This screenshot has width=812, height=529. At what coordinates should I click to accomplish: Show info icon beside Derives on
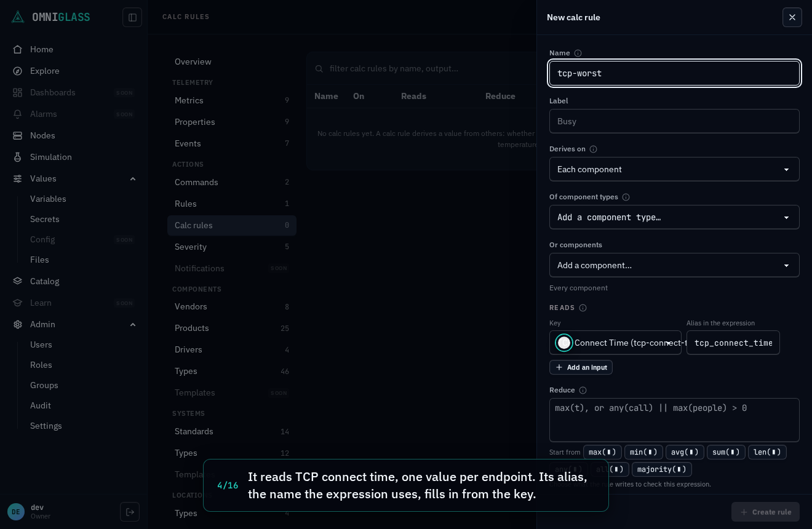pyautogui.click(x=593, y=149)
